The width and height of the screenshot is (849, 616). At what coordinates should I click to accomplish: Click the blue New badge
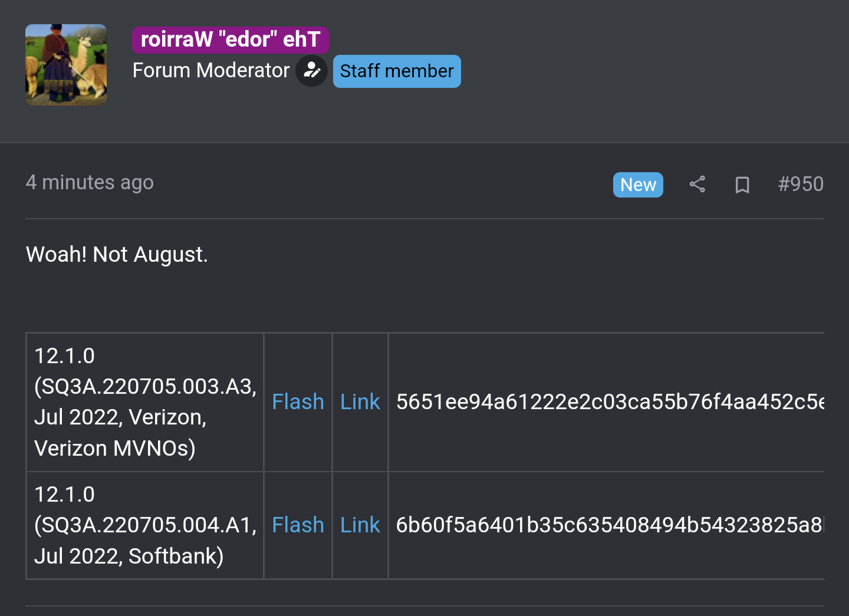pyautogui.click(x=638, y=185)
